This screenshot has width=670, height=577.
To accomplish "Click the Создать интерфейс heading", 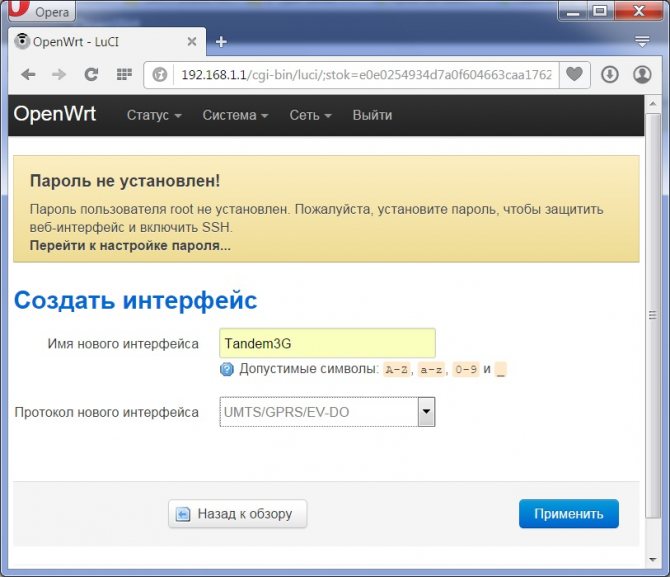I will click(135, 300).
